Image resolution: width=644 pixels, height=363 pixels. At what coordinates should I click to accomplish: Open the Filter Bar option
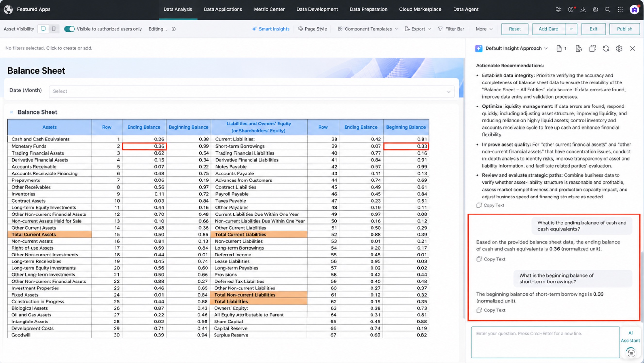tap(451, 29)
